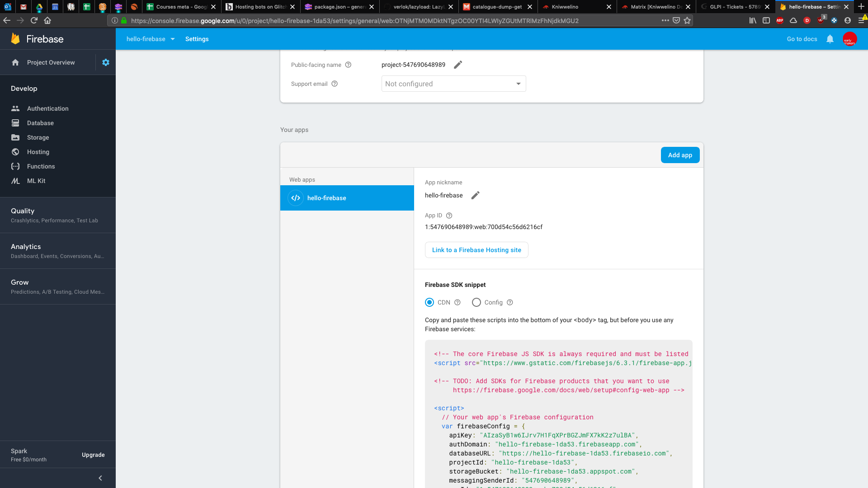868x488 pixels.
Task: Click Link to a Firebase Hosting site
Action: [476, 250]
